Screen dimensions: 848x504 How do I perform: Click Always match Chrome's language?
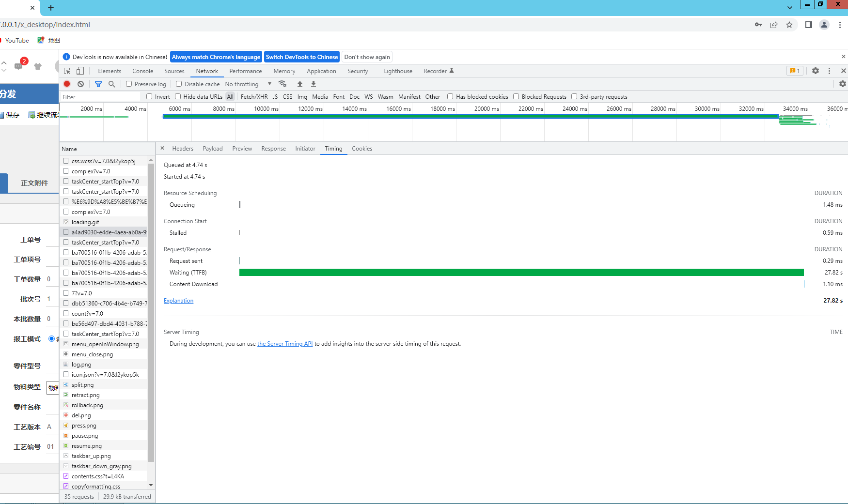(x=216, y=57)
